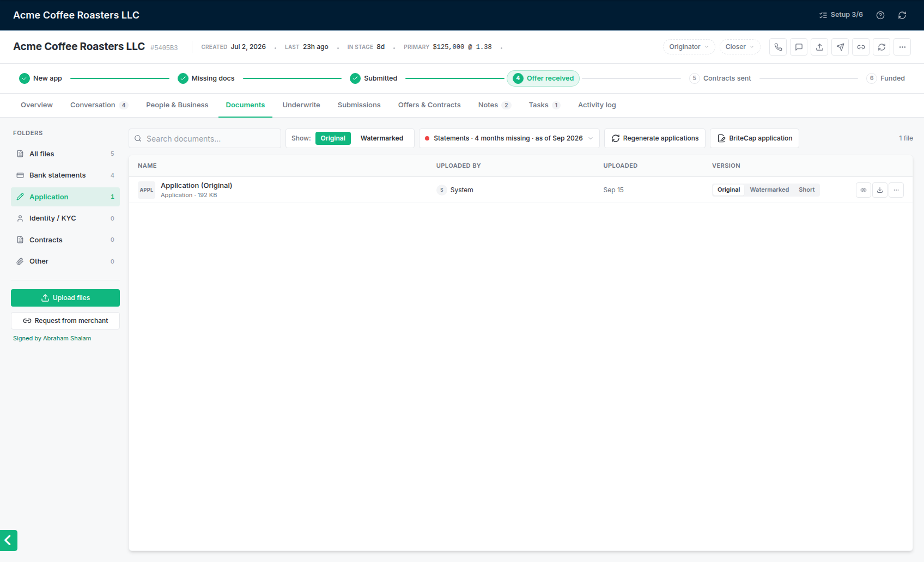Click the Search documents field
924x562 pixels.
[x=205, y=138]
